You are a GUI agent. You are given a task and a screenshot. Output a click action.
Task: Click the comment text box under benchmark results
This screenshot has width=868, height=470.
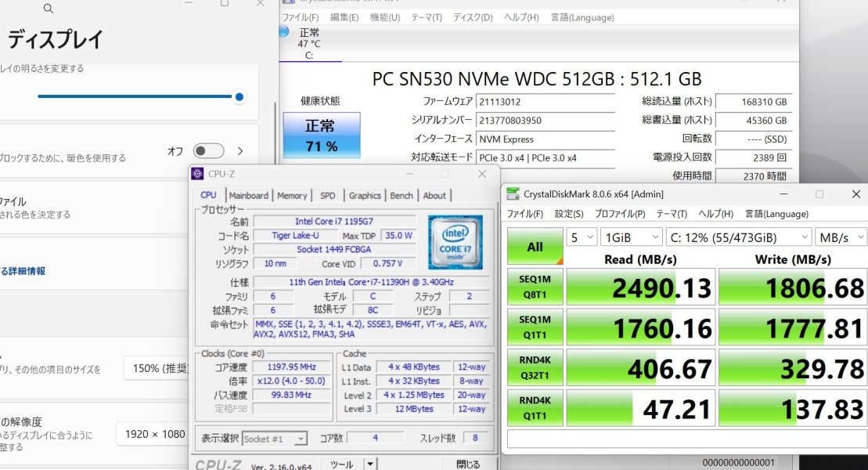coord(687,439)
